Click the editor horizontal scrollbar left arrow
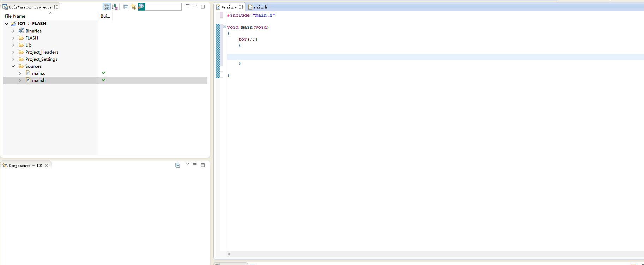 pos(229,254)
